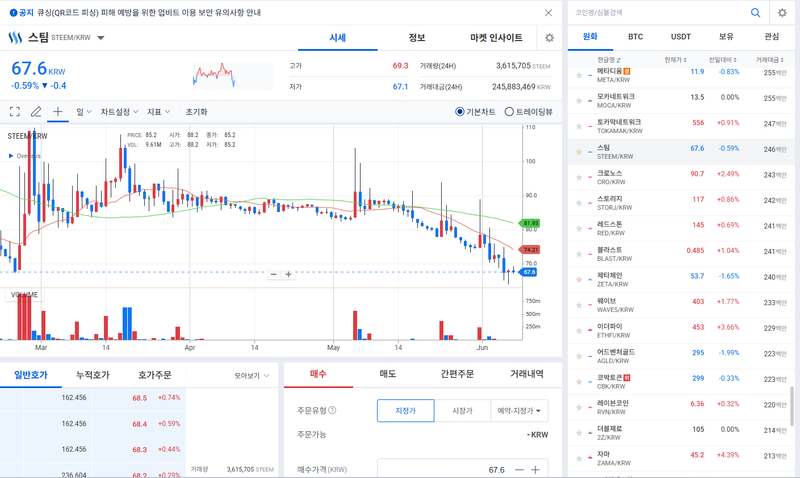Open the 예약-지정가 order type dropdown
This screenshot has width=800, height=478.
(519, 411)
